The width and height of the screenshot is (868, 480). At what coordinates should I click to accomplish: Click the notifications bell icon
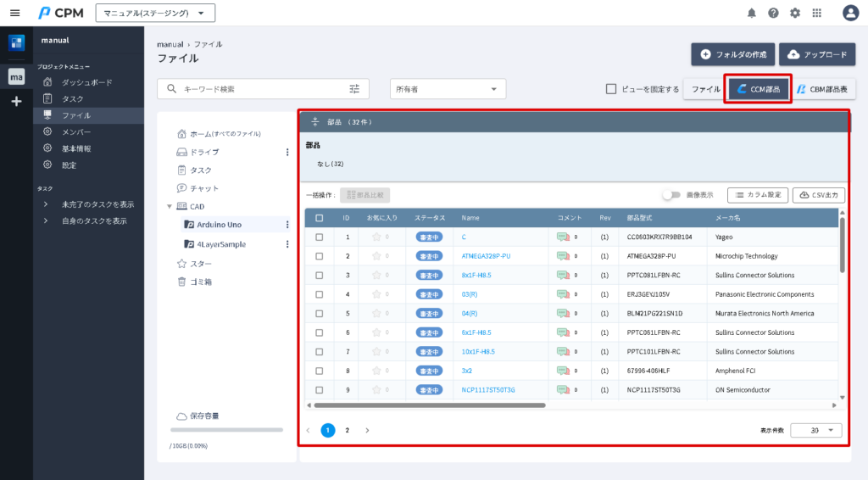click(x=751, y=13)
